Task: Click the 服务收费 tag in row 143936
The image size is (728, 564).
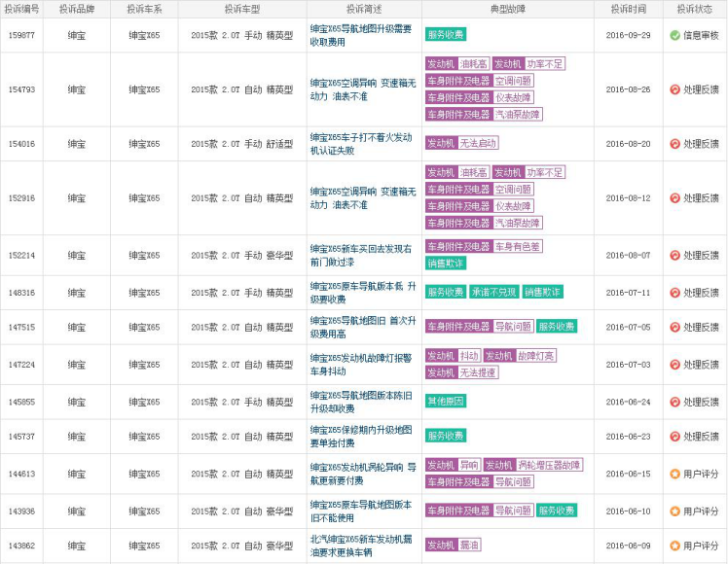Action: 556,511
